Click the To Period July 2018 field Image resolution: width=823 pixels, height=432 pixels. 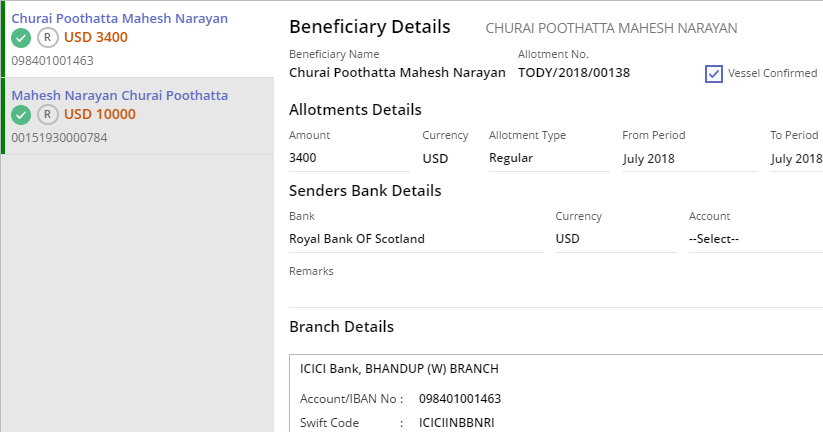click(796, 159)
